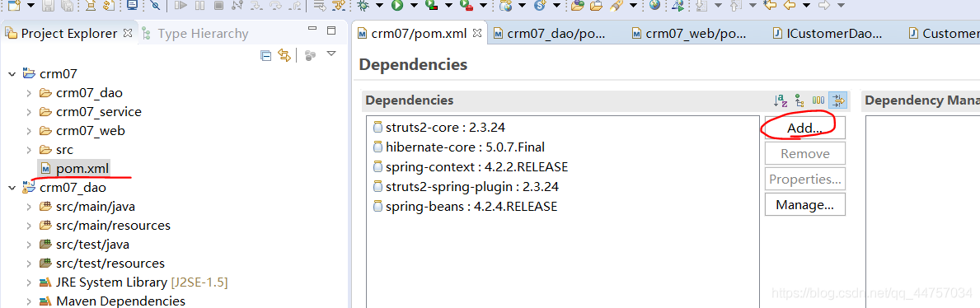The width and height of the screenshot is (980, 308).
Task: Toggle Show inherited dependencies icon
Action: click(799, 100)
